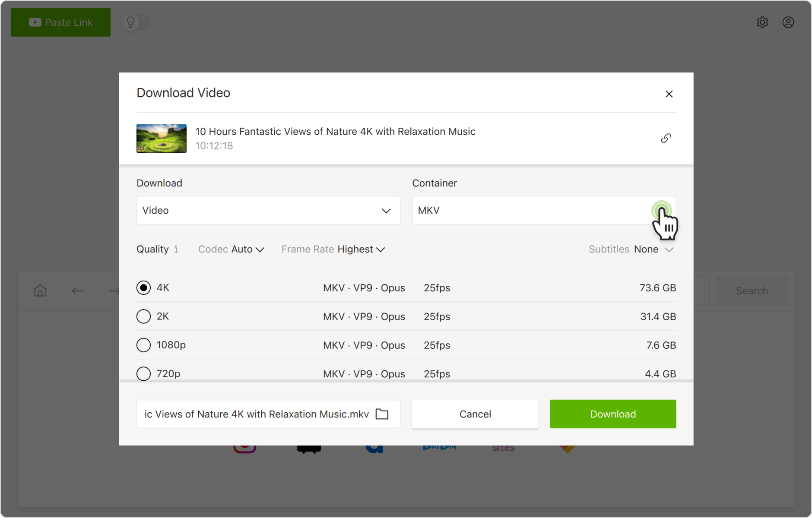Copy the video link via chain icon
This screenshot has height=518, width=812.
(x=665, y=138)
